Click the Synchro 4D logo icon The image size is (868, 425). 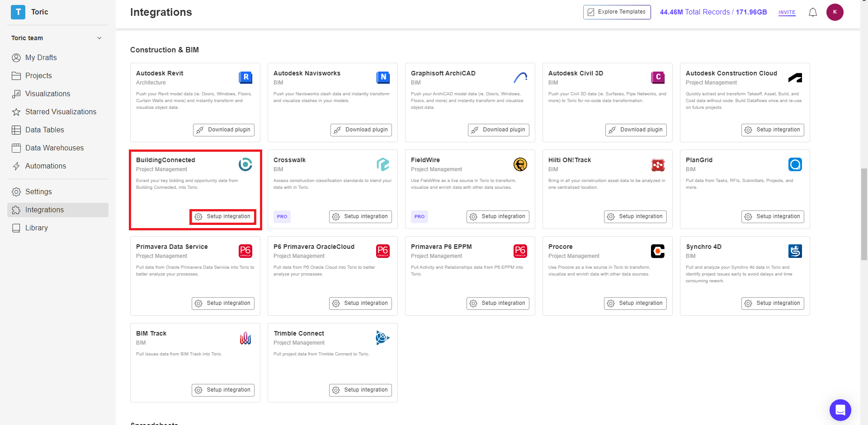tap(795, 251)
